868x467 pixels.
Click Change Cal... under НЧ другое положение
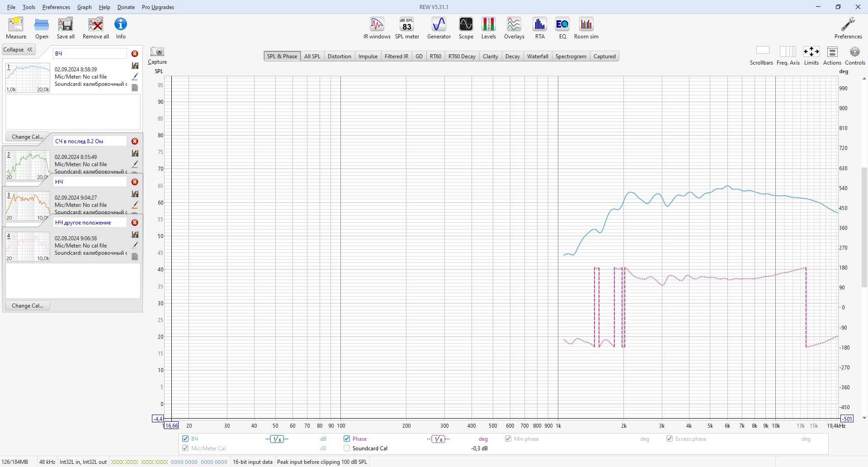tap(28, 306)
